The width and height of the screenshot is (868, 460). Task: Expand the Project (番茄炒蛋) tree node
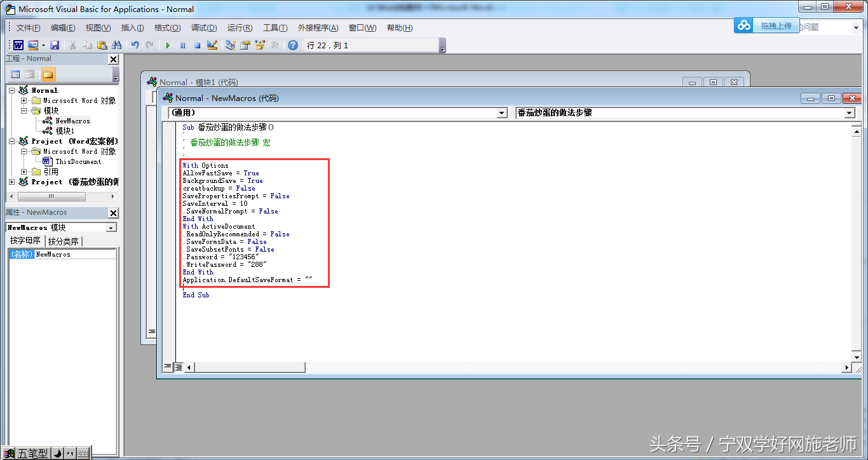[12, 182]
